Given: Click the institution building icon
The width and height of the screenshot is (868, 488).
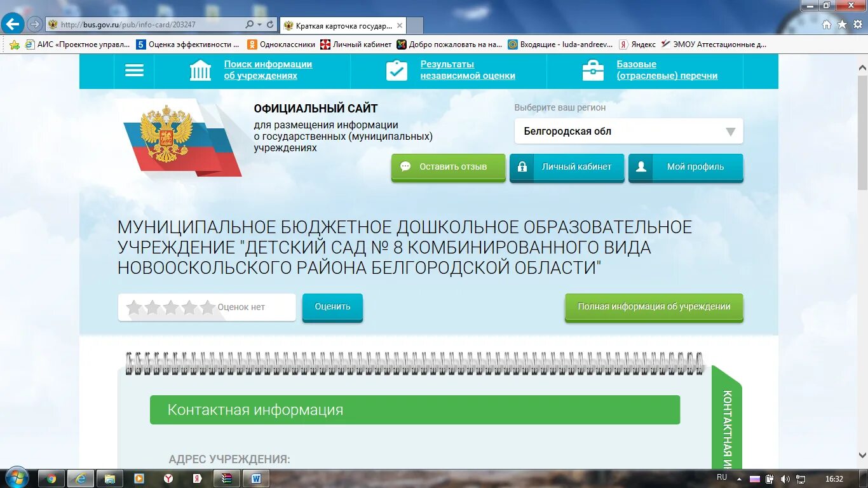Looking at the screenshot, I should [x=200, y=71].
